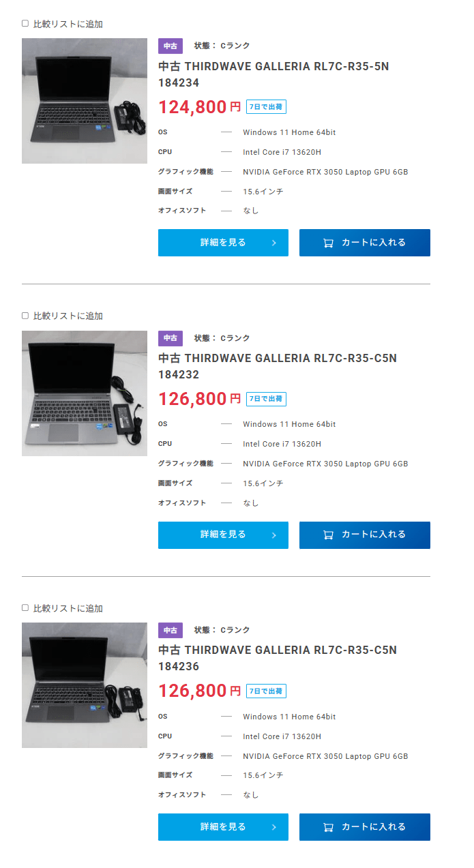Click chevron arrow on first 詳細を見る button

coord(273,243)
